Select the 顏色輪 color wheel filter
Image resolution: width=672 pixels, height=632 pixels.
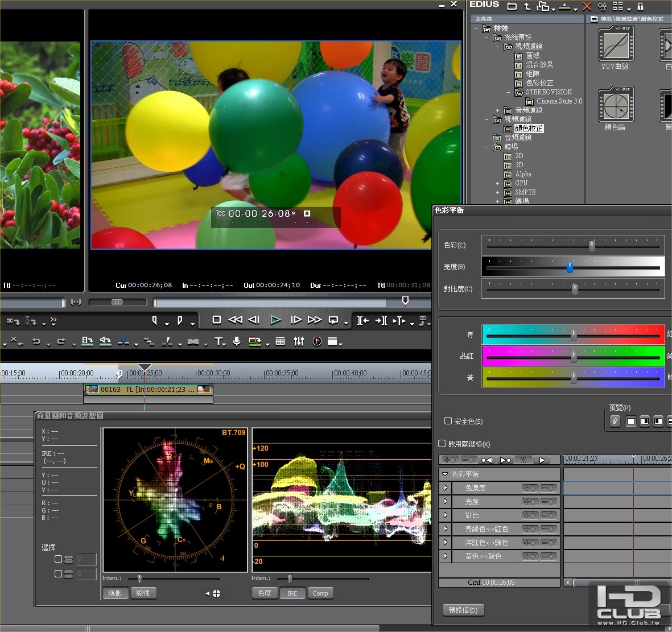coord(616,105)
